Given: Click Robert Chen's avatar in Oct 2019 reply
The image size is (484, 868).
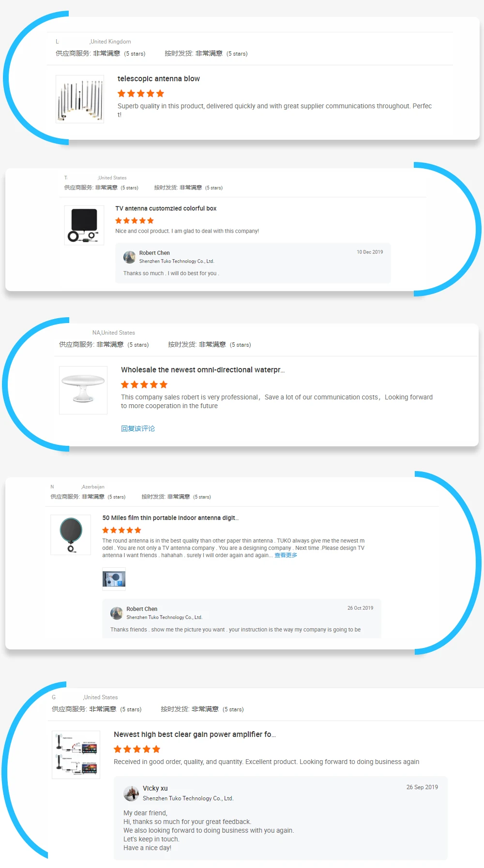Looking at the screenshot, I should tap(117, 613).
